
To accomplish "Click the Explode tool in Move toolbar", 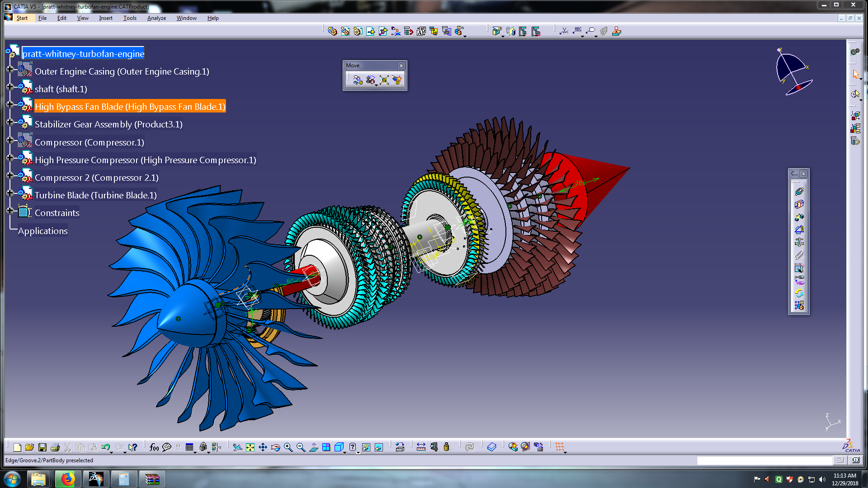I will pos(384,80).
